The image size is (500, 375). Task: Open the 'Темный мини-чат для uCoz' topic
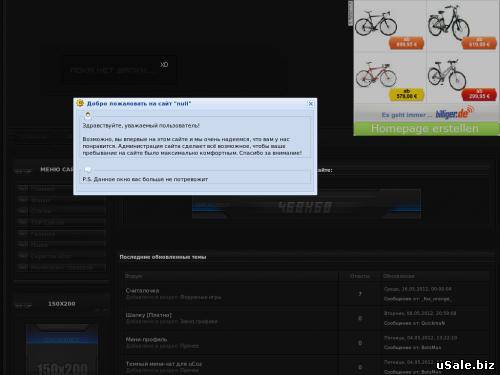(164, 364)
